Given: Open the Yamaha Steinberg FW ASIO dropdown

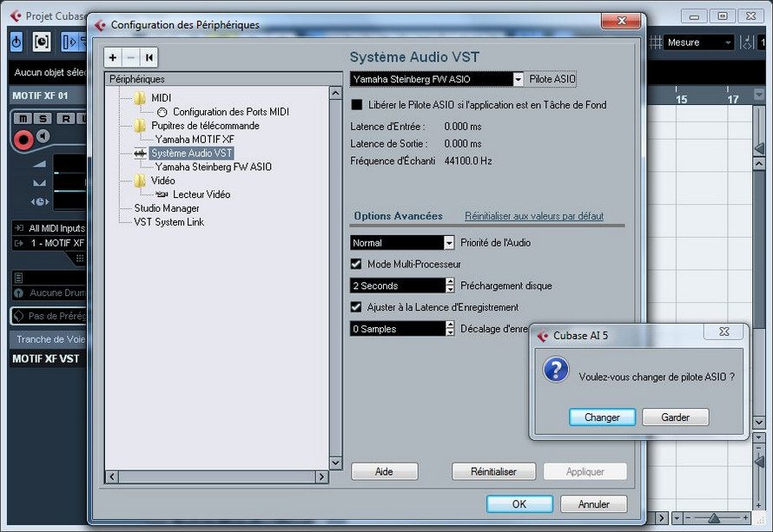Looking at the screenshot, I should click(x=519, y=79).
